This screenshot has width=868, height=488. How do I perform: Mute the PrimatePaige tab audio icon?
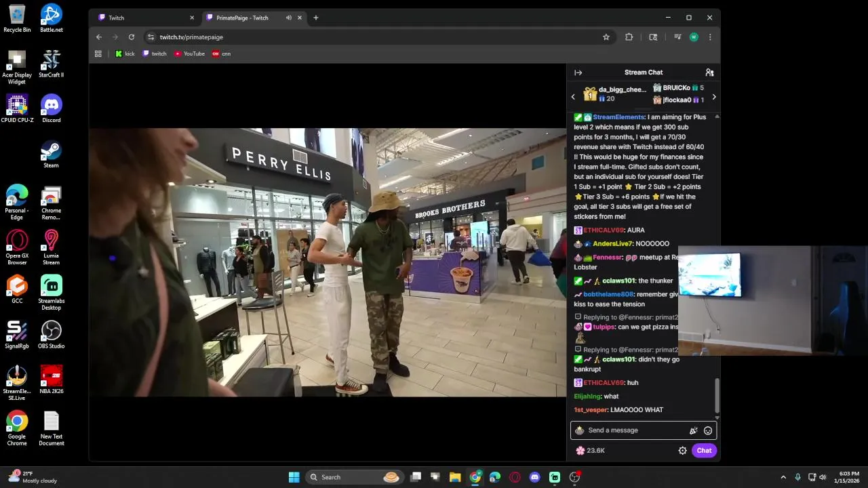[289, 18]
